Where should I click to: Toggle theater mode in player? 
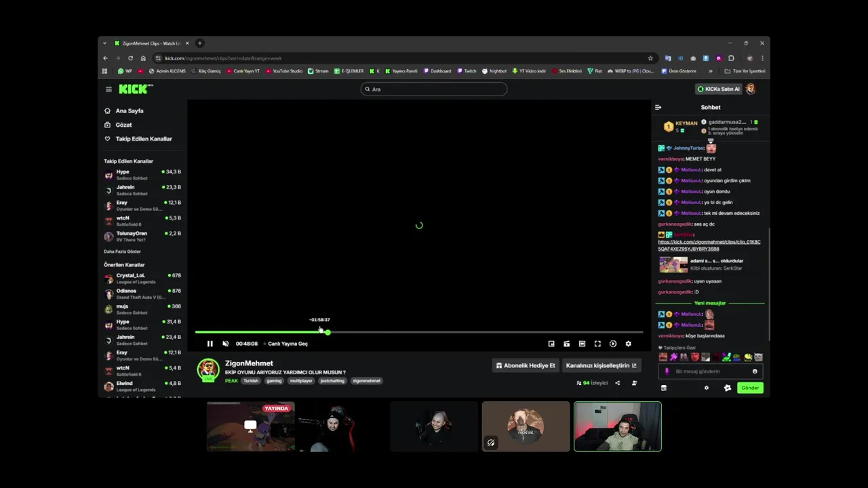582,344
